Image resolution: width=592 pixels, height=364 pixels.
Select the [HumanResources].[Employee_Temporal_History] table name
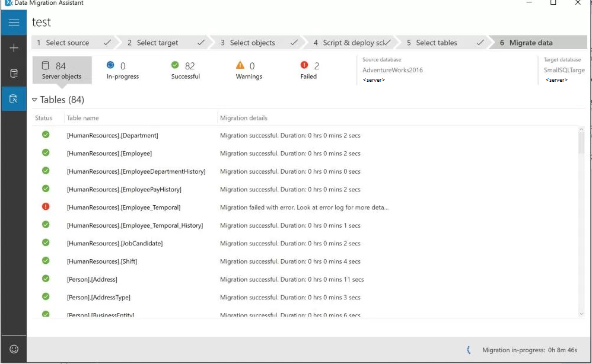tap(135, 225)
